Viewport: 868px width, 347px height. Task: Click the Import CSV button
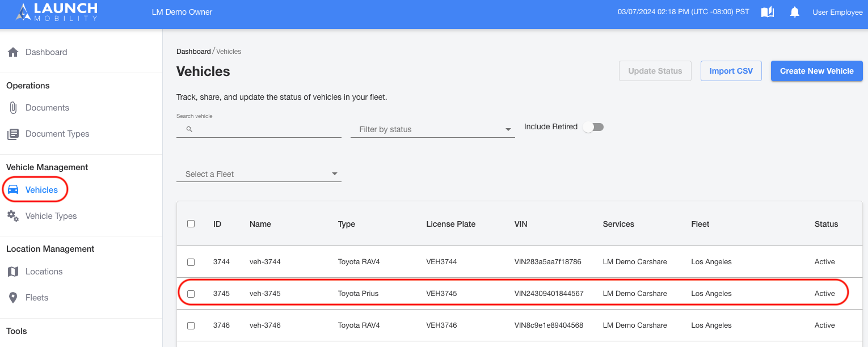pyautogui.click(x=731, y=71)
